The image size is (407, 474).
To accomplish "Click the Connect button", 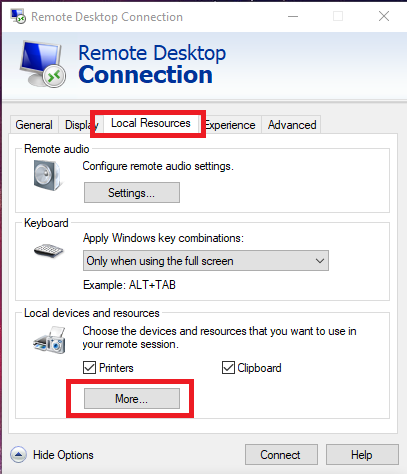I will point(281,454).
